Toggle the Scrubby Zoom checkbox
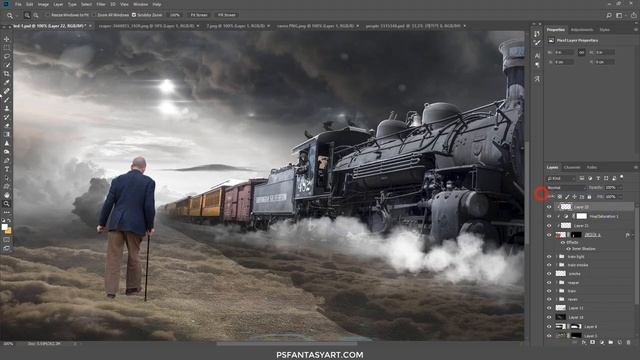 click(x=134, y=15)
